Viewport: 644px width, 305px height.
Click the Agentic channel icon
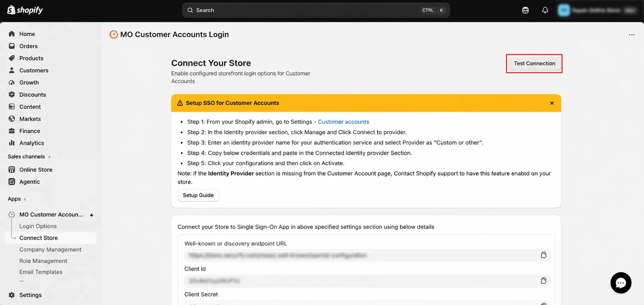[12, 182]
